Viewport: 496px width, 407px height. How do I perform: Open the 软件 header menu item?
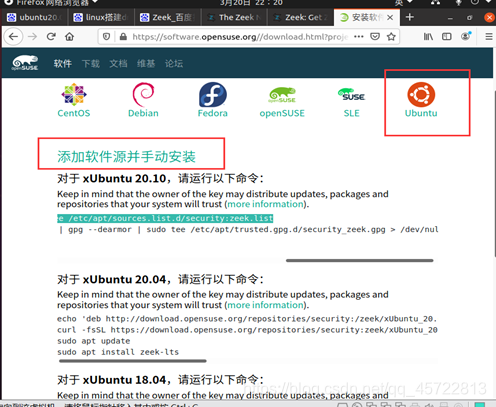(63, 63)
